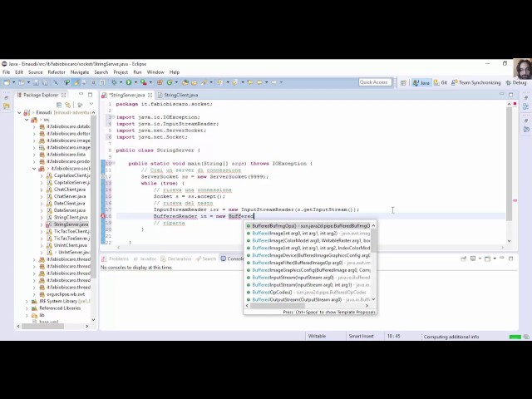This screenshot has height=399, width=532.
Task: Click the New file toolbar icon
Action: coord(7,82)
